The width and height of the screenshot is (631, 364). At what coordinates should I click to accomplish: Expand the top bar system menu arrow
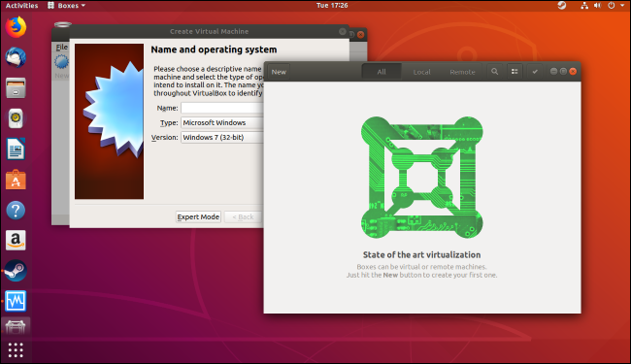pos(621,5)
